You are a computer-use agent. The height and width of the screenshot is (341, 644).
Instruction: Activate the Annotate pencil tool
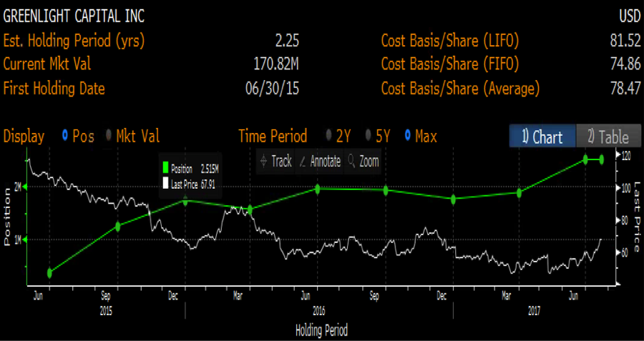pyautogui.click(x=320, y=162)
